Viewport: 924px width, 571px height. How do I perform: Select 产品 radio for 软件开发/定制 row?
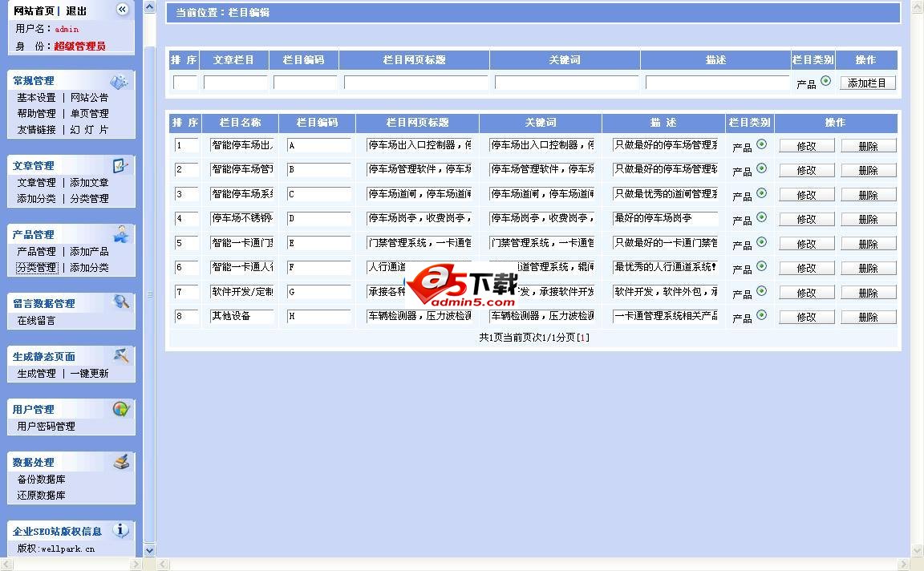761,291
